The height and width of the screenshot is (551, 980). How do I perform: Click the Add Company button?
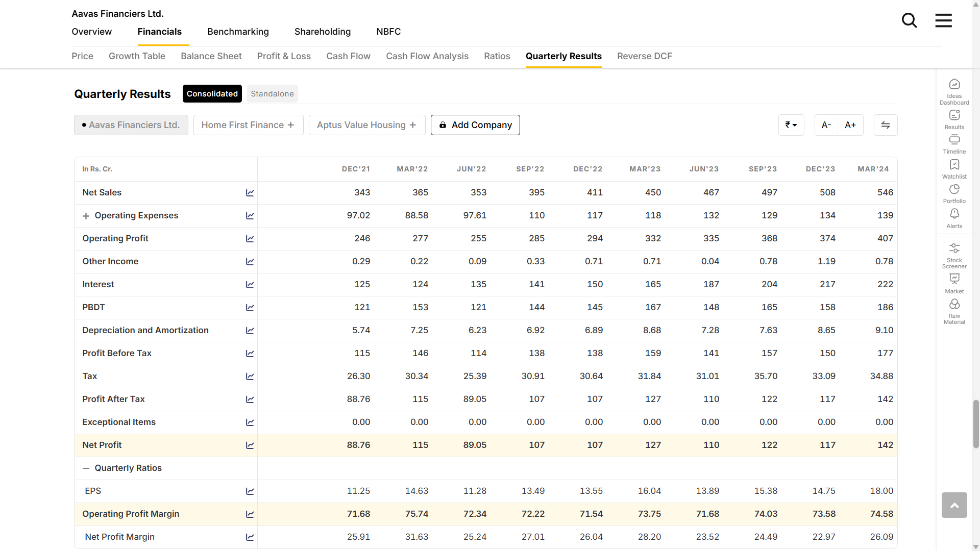[475, 125]
